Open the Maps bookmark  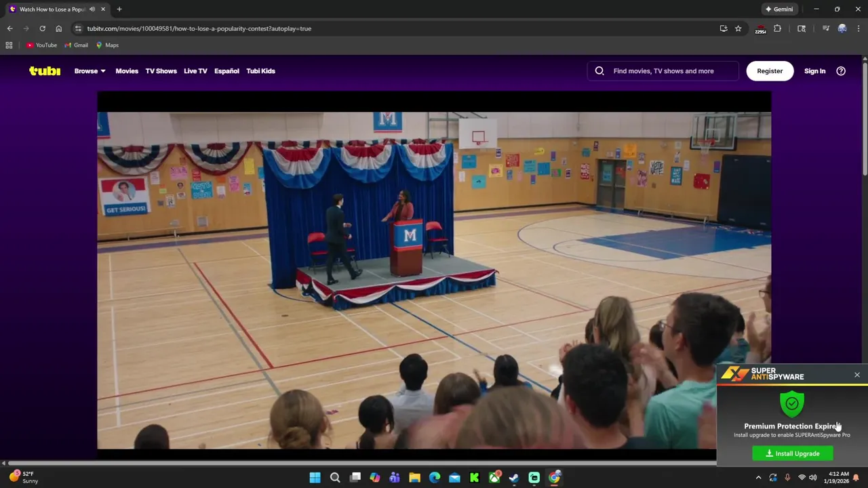pyautogui.click(x=107, y=45)
